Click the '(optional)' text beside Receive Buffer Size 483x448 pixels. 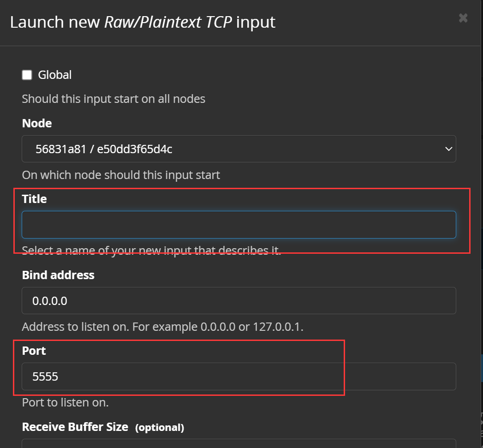tap(160, 427)
